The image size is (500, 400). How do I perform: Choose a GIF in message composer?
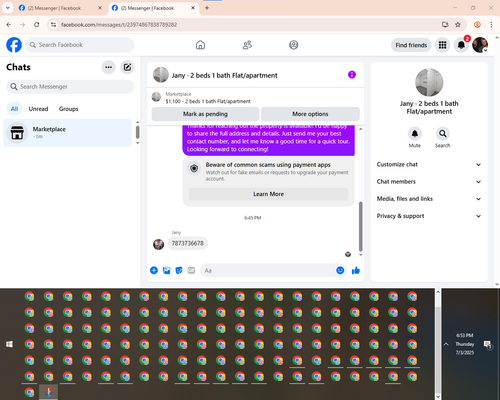[x=191, y=270]
